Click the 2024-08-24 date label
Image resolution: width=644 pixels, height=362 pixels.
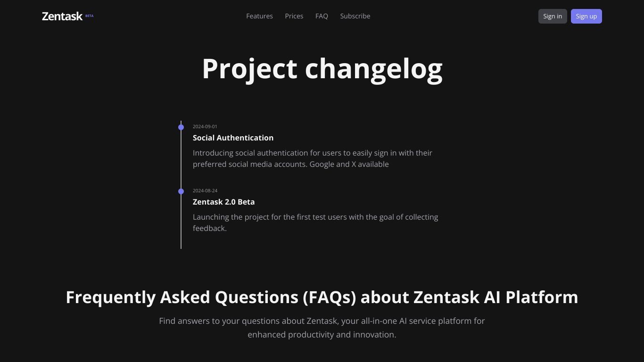pyautogui.click(x=205, y=190)
